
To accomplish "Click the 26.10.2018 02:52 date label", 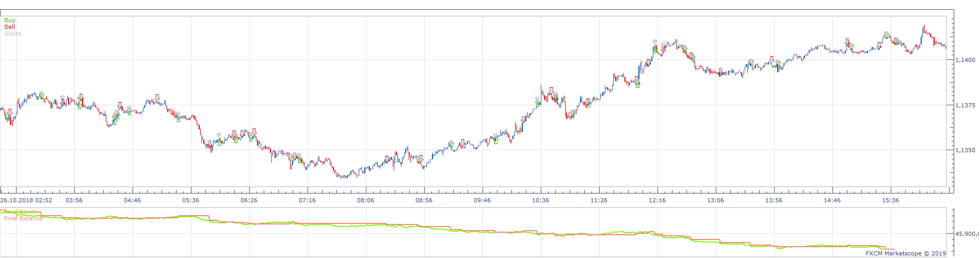I will click(x=26, y=200).
